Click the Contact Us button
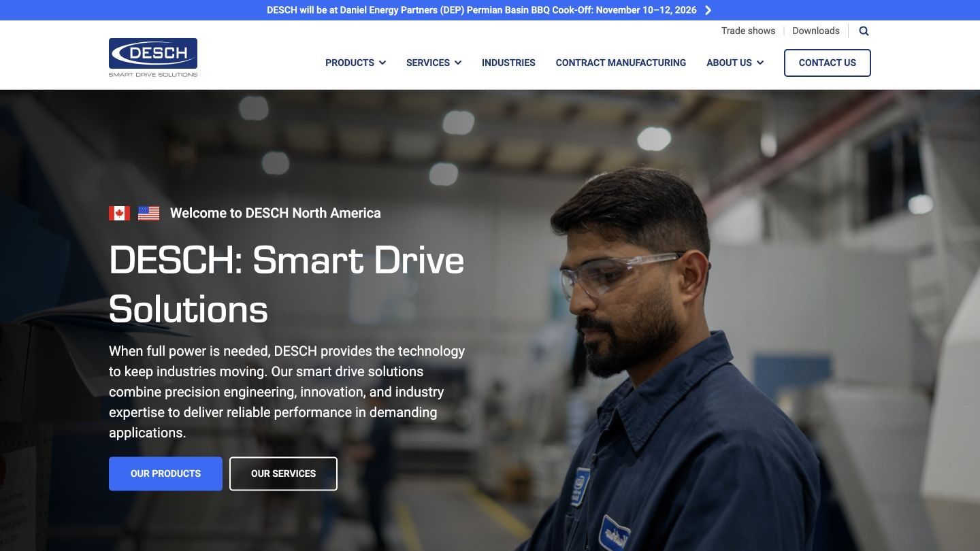This screenshot has width=980, height=551. pyautogui.click(x=827, y=63)
